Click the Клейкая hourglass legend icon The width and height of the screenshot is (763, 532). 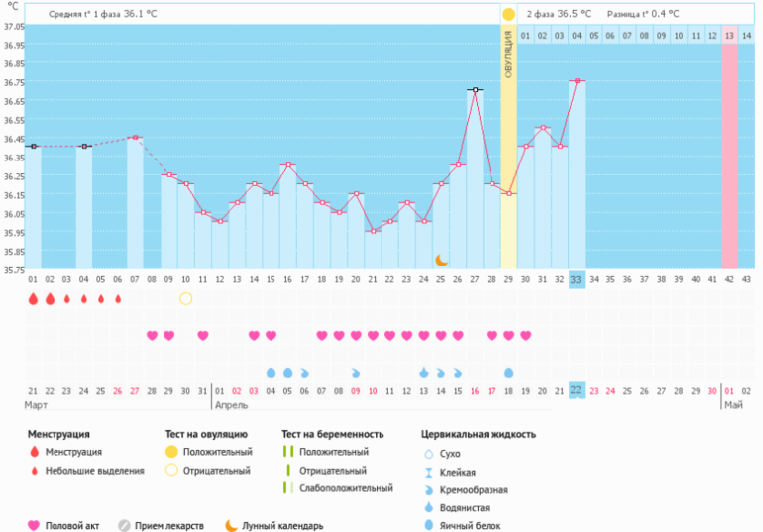(x=429, y=471)
